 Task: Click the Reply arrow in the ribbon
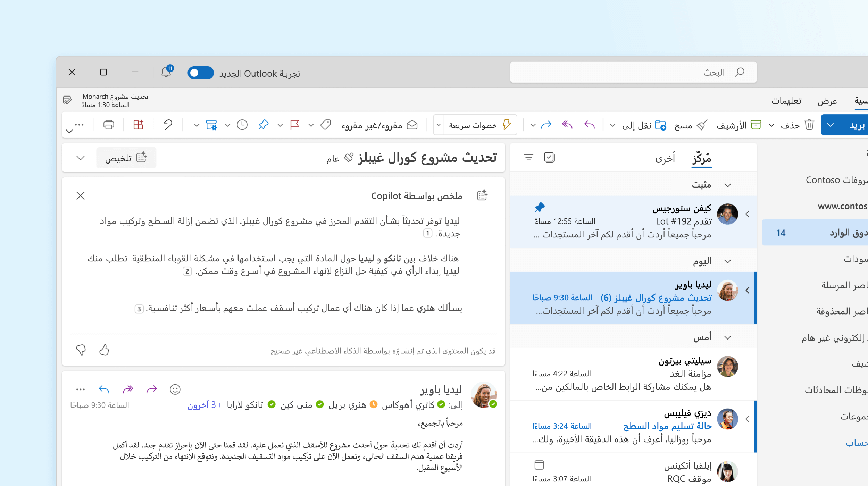[x=589, y=125]
